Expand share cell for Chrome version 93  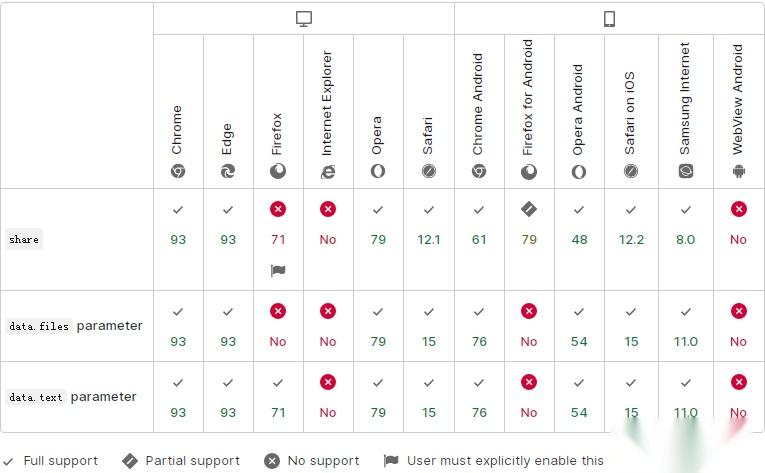click(178, 240)
